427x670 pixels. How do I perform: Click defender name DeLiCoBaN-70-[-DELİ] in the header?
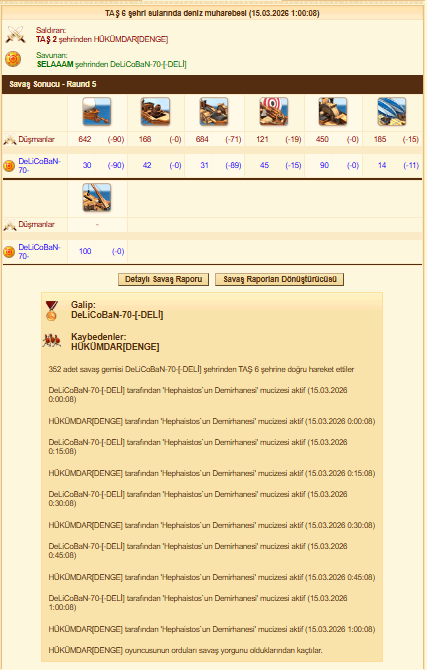point(148,65)
